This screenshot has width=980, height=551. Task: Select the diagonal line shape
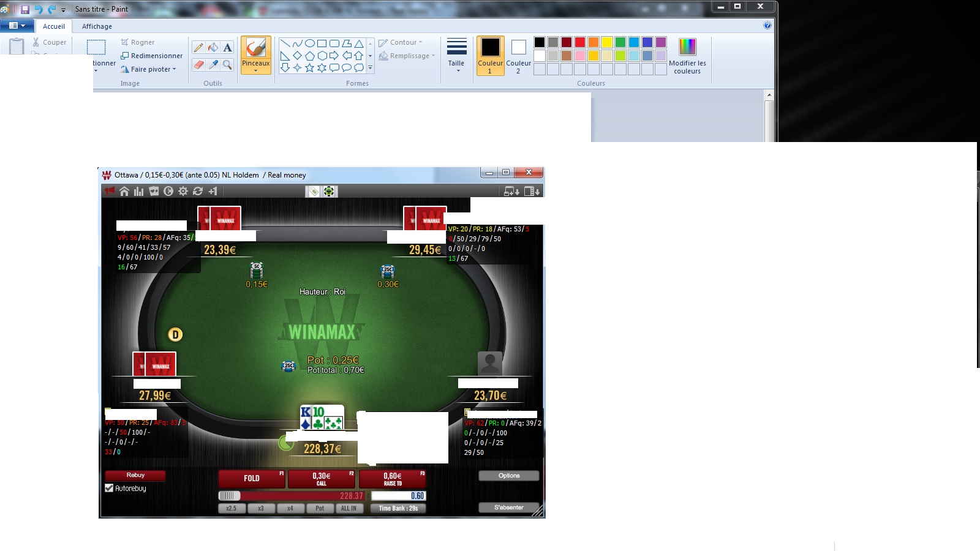[x=285, y=43]
